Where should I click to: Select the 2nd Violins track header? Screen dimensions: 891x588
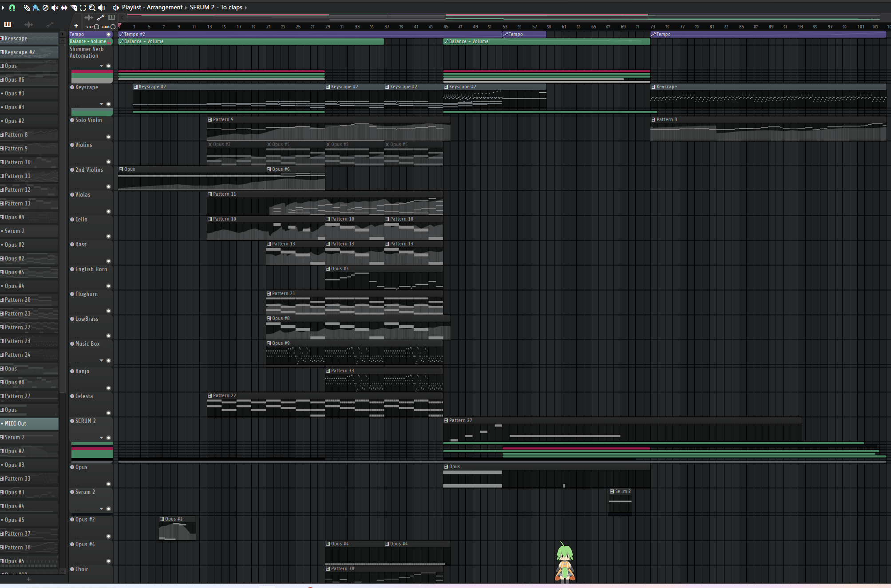[x=91, y=178]
